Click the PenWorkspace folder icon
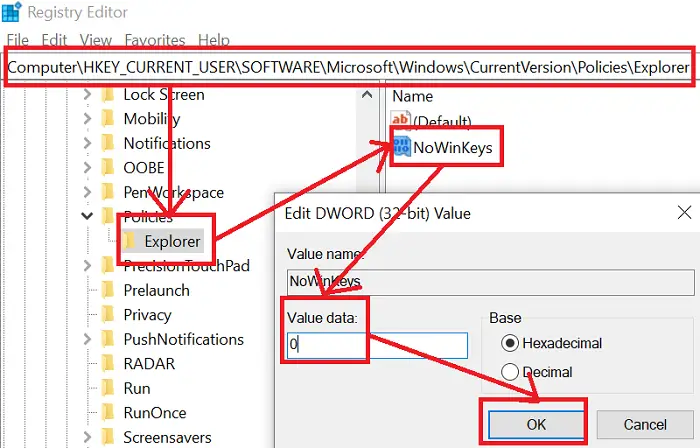The height and width of the screenshot is (448, 700). pos(108,192)
